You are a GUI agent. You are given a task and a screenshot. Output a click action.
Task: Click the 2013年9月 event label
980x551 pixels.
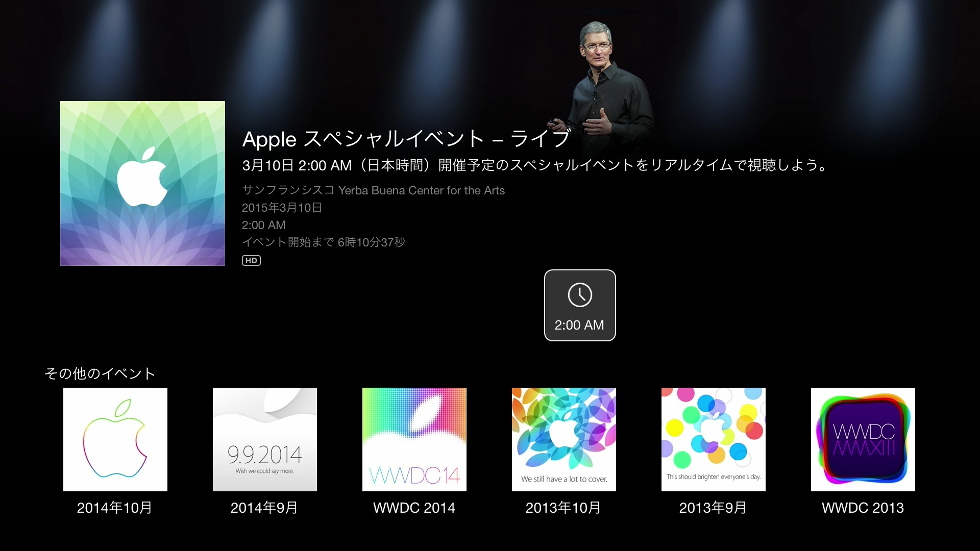(713, 508)
